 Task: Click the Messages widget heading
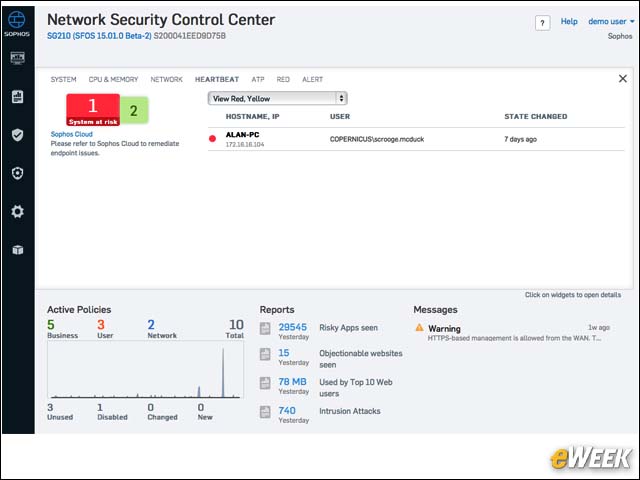[435, 309]
